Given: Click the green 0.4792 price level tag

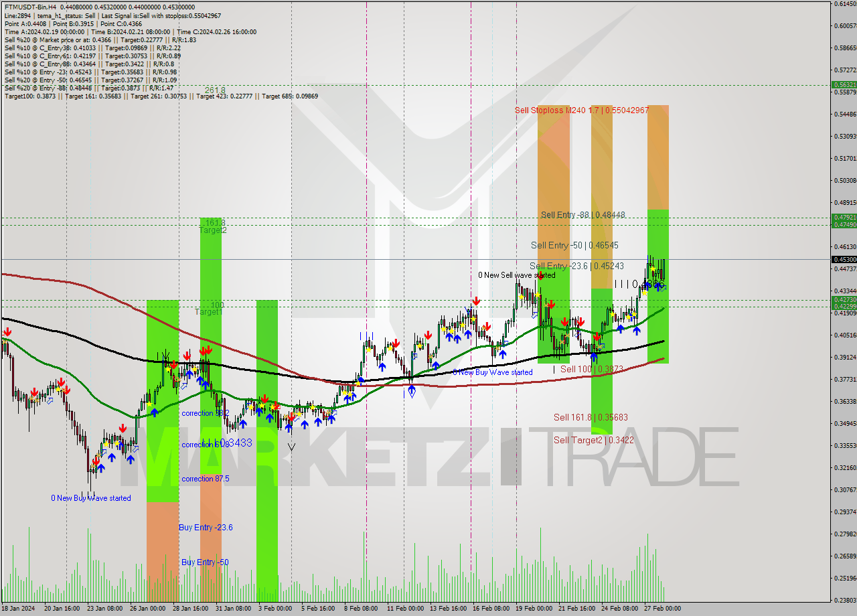Looking at the screenshot, I should (x=844, y=218).
